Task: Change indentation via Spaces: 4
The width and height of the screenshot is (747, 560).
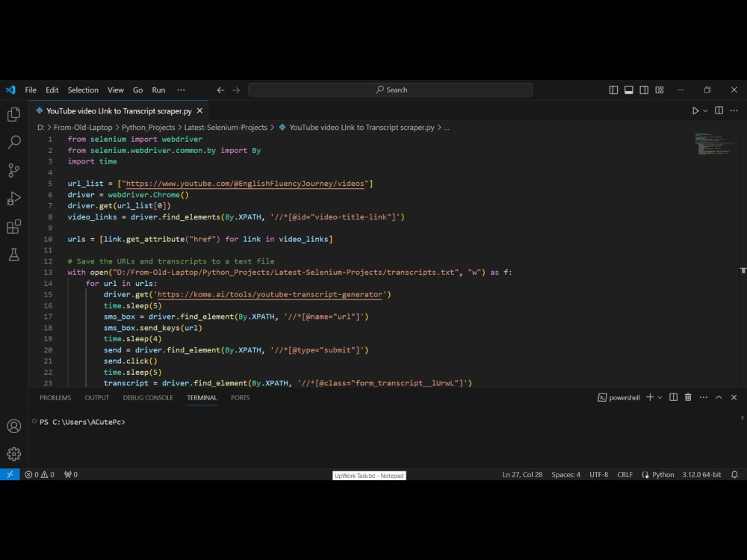Action: click(565, 474)
